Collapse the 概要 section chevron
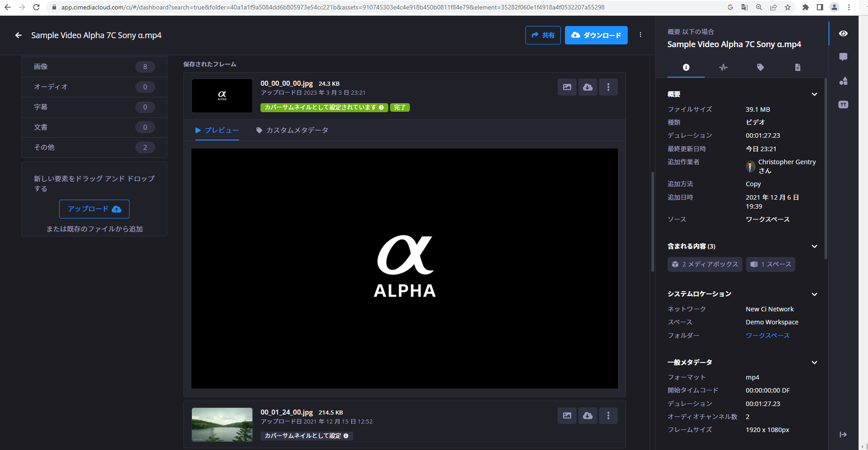Screen dimensions: 868x450 (x=814, y=94)
